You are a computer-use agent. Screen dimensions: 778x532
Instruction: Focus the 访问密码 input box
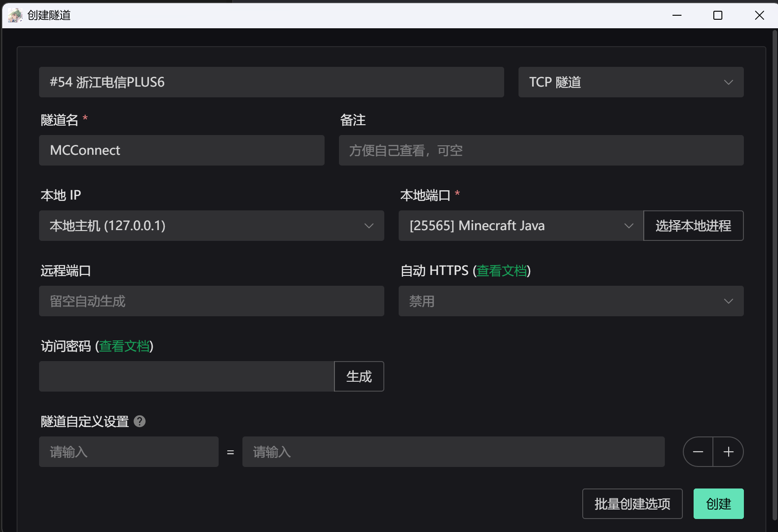[186, 376]
